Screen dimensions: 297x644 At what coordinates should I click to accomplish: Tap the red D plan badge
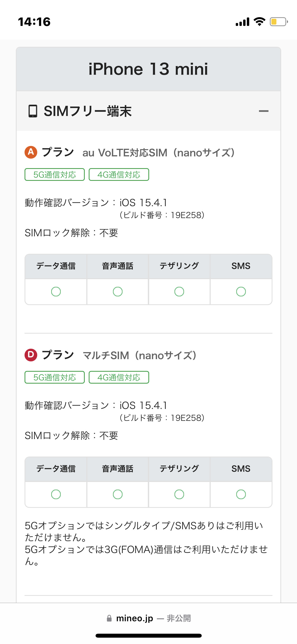coord(31,355)
